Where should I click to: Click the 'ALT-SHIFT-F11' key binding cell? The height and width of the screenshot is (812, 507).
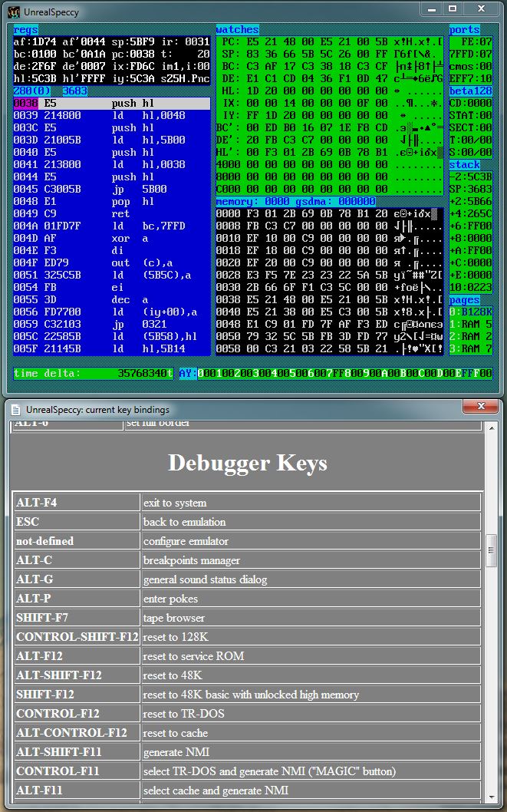(77, 752)
